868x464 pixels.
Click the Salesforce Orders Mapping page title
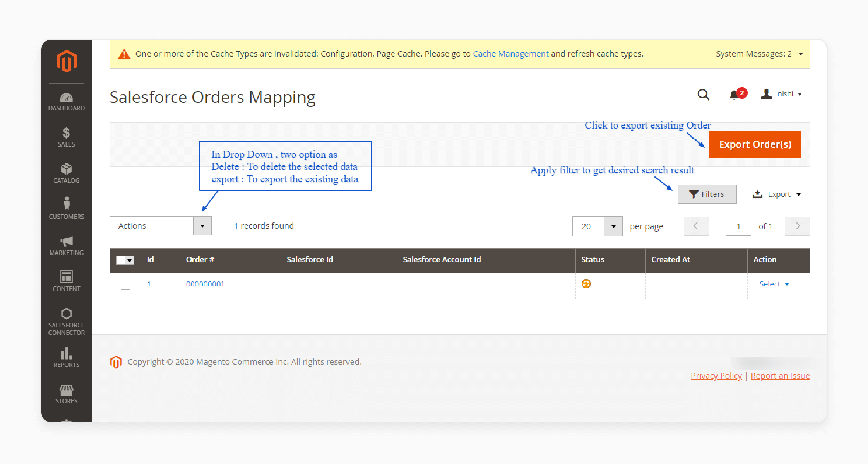click(212, 97)
